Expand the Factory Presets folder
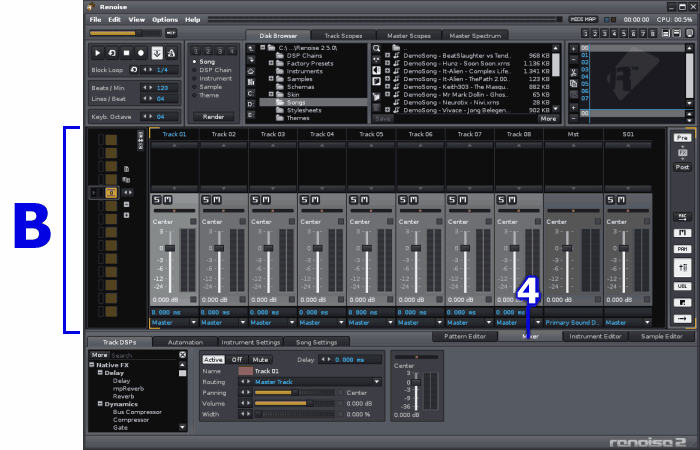 [271, 63]
